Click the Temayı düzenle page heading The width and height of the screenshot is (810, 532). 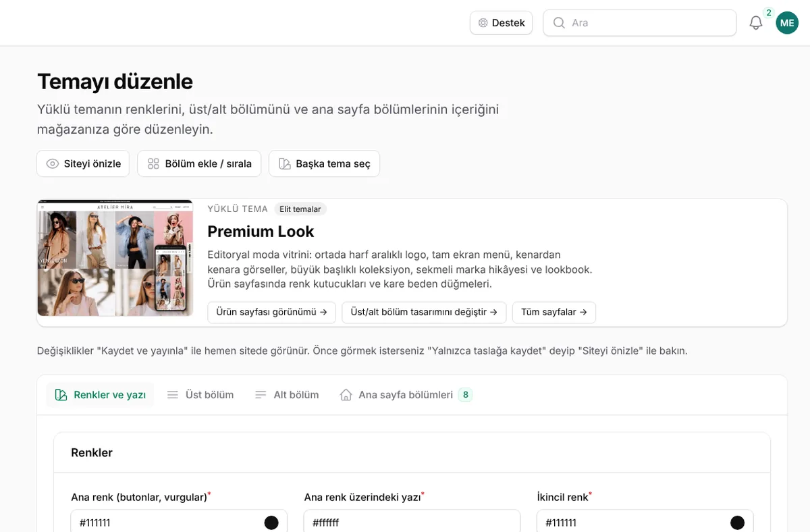click(115, 82)
